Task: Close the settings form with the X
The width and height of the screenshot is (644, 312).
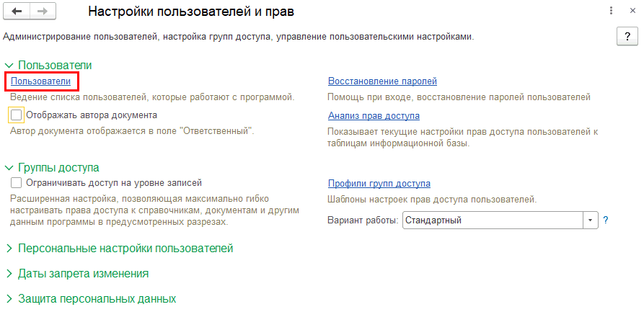Action: coord(632,11)
